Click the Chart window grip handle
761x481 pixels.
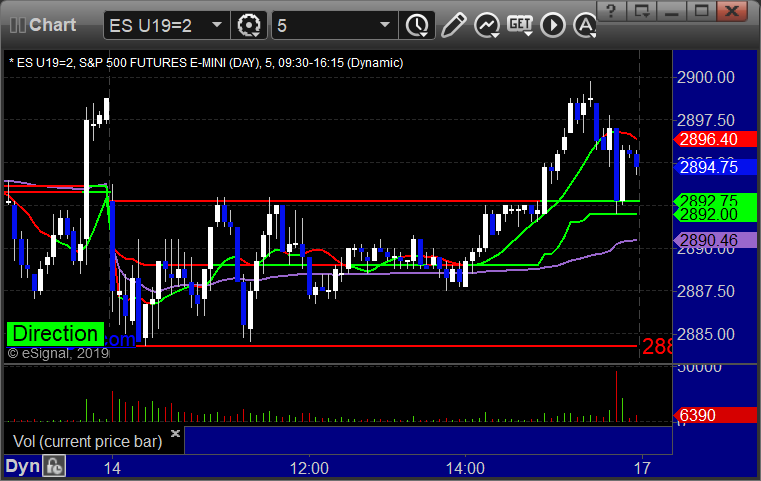pos(17,25)
